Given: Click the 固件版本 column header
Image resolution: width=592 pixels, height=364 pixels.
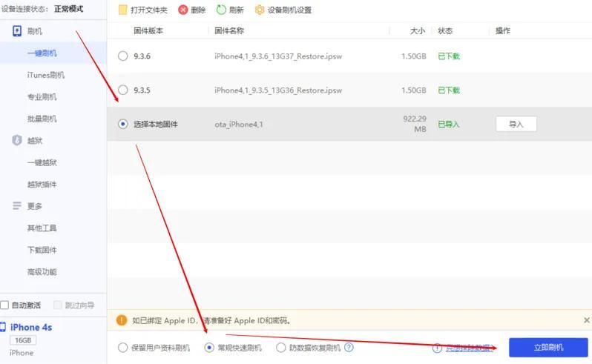Looking at the screenshot, I should click(148, 30).
